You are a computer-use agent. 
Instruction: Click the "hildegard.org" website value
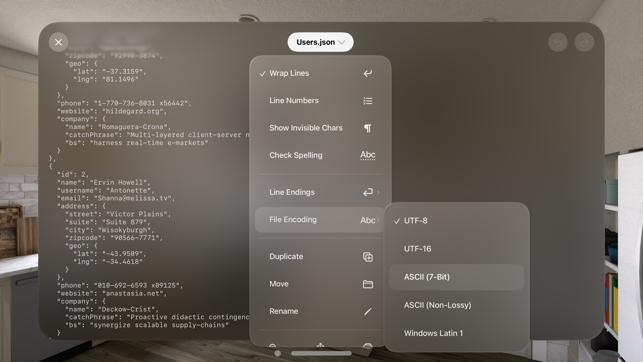coord(134,111)
